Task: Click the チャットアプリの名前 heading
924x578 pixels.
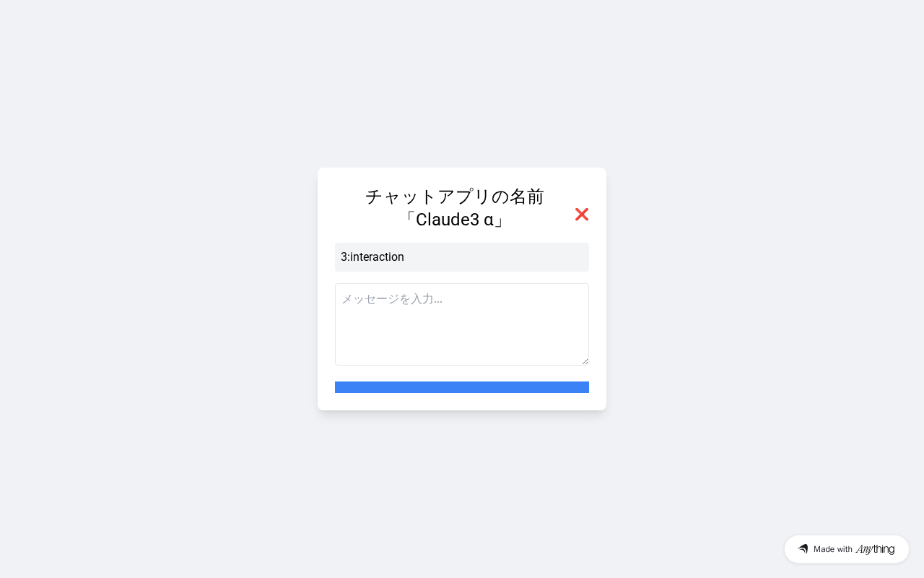Action: click(455, 197)
